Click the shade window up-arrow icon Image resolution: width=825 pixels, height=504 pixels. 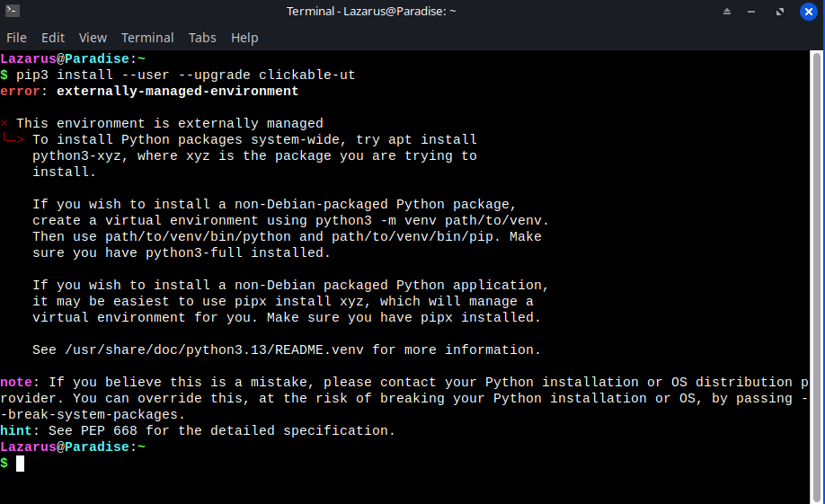727,12
